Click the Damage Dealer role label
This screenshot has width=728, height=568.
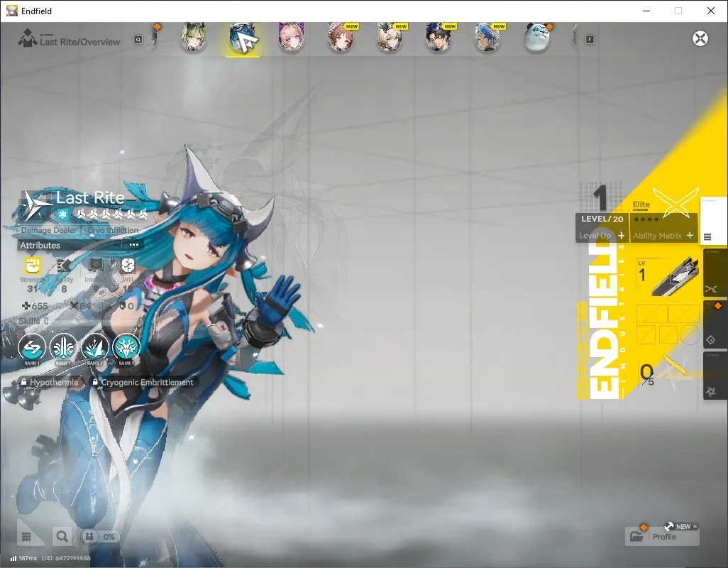click(49, 230)
